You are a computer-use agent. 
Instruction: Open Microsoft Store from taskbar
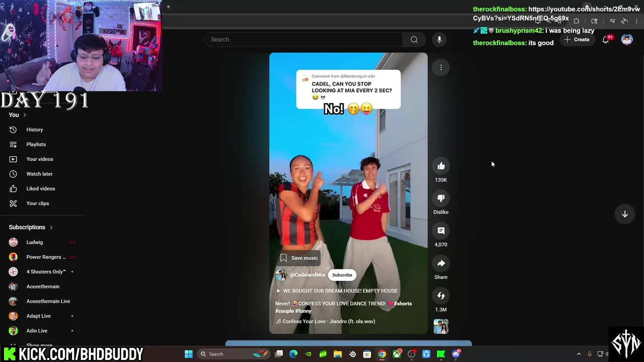pos(367,354)
